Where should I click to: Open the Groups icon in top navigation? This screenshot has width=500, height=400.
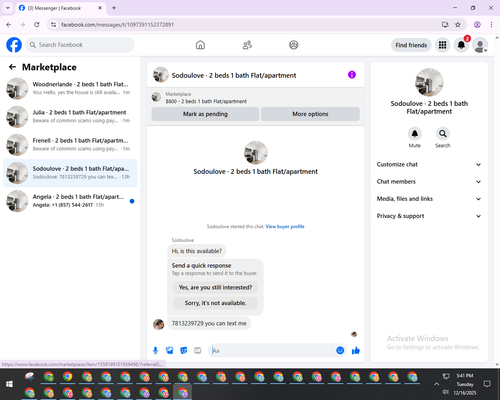(x=294, y=45)
